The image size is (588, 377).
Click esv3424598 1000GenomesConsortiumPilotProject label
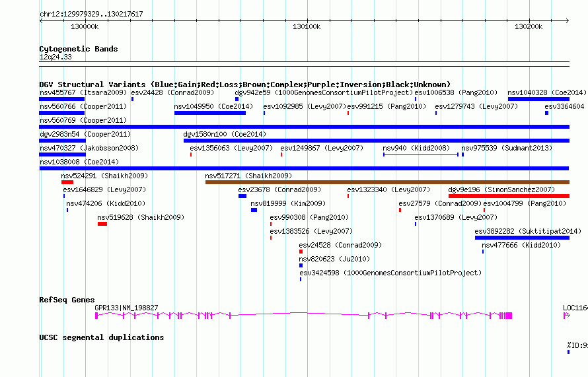coord(390,273)
